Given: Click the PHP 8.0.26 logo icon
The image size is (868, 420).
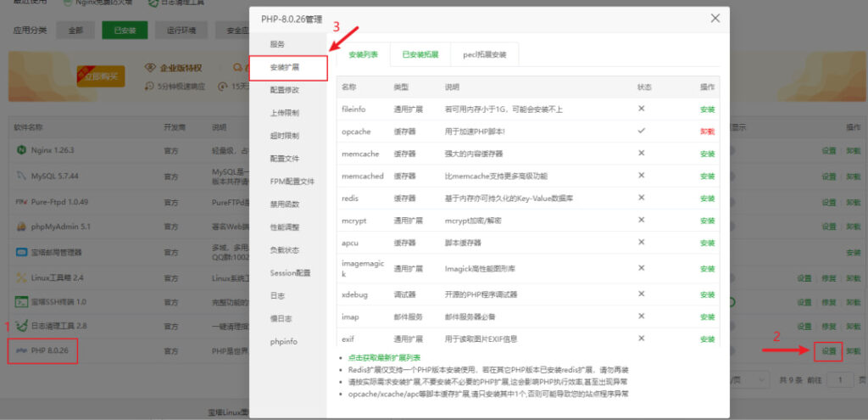Looking at the screenshot, I should [x=21, y=350].
